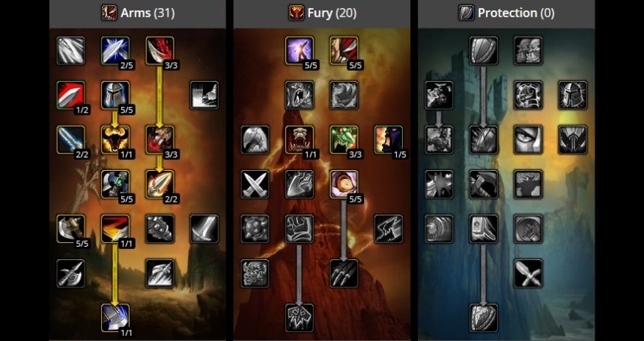Screen dimensions: 644x341
Task: Select the Impale talent showing 2/2
Action: pos(160,184)
